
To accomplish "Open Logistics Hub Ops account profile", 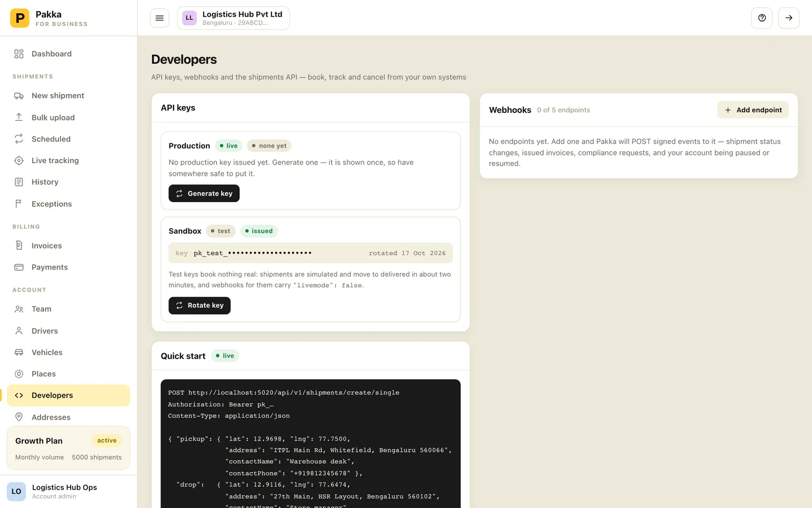I will [69, 491].
